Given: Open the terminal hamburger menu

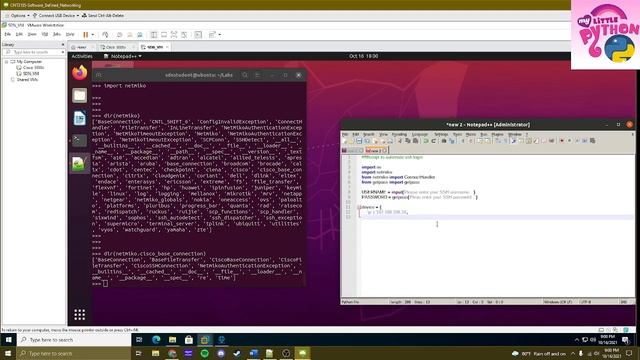Looking at the screenshot, I should tap(258, 75).
